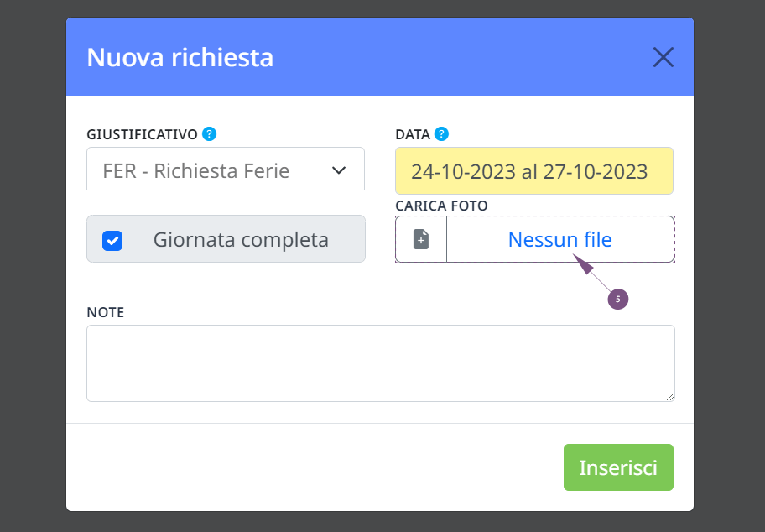765x532 pixels.
Task: Choose a file via Nessun file
Action: pyautogui.click(x=560, y=240)
